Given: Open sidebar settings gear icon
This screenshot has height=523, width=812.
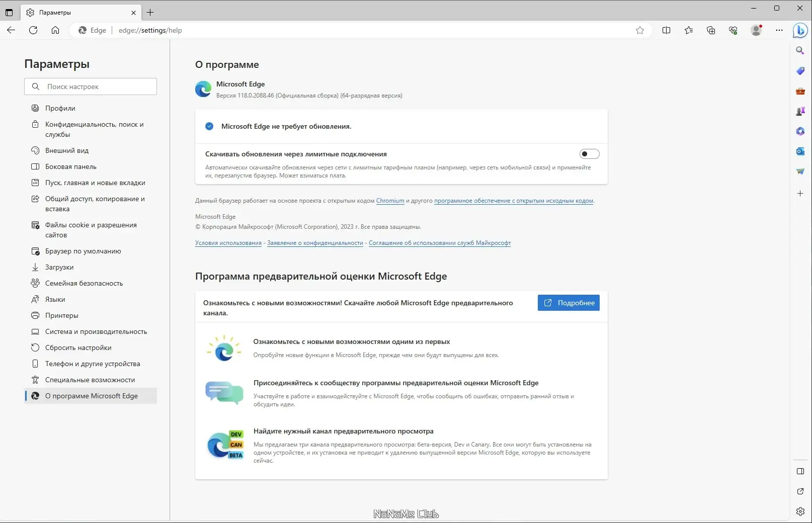Looking at the screenshot, I should click(800, 511).
